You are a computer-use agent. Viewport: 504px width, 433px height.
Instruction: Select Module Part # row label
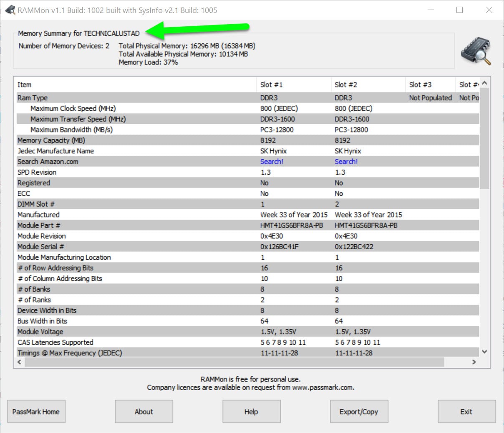click(39, 225)
